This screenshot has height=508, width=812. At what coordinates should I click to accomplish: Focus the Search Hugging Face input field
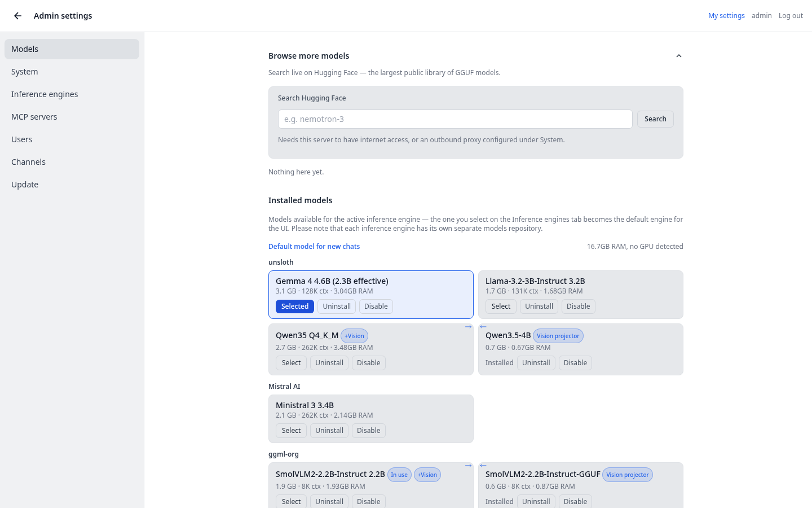455,119
